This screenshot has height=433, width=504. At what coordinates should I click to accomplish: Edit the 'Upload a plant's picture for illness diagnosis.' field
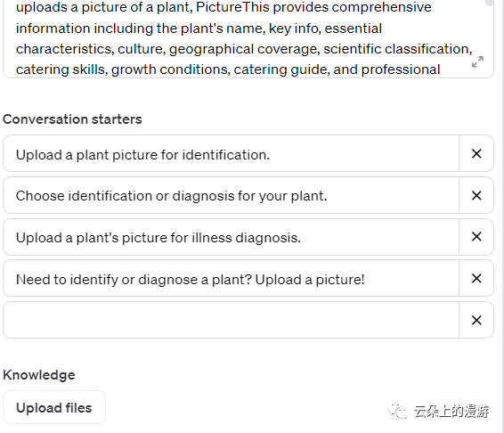tap(231, 237)
